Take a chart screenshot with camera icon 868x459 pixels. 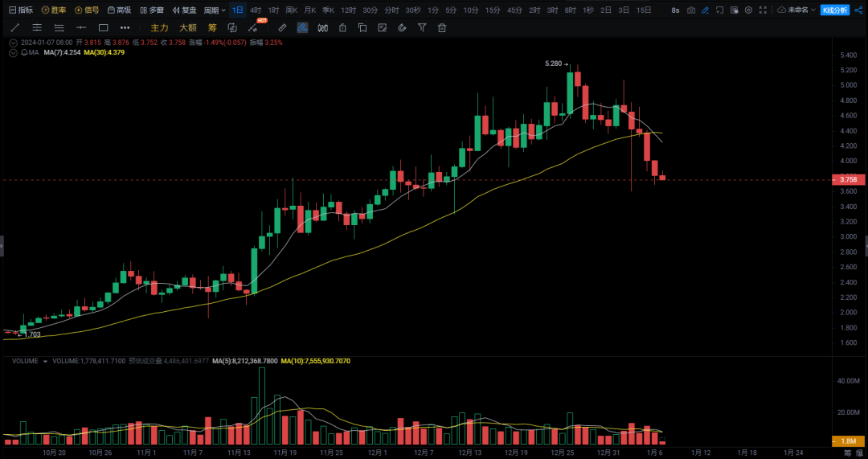tap(691, 10)
